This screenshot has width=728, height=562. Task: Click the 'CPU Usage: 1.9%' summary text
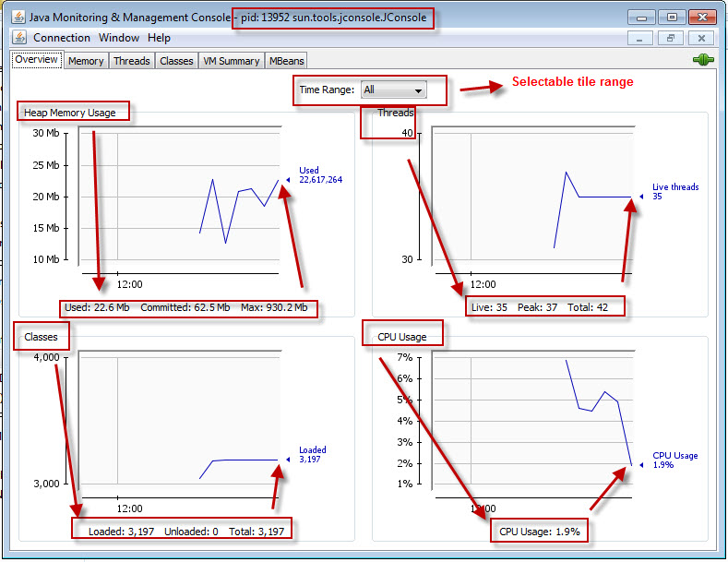point(540,532)
